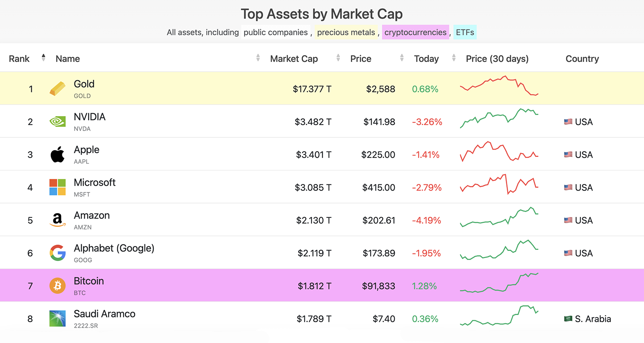
Task: Click the Price (30 days) header
Action: 497,59
